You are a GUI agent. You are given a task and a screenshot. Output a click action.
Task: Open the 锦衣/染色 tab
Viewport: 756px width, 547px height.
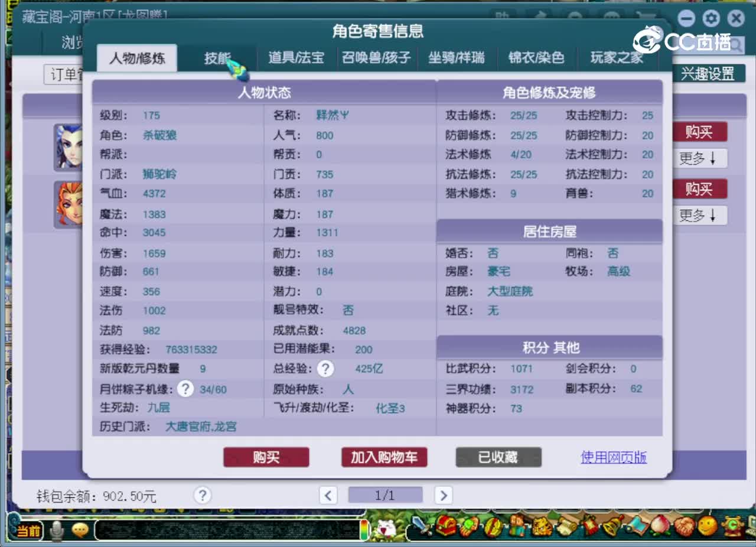click(x=536, y=58)
